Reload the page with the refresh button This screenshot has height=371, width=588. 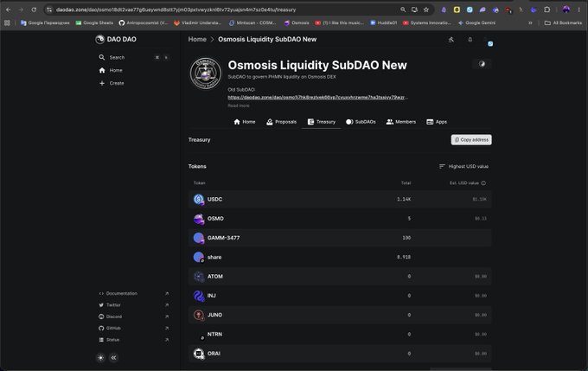(x=34, y=10)
